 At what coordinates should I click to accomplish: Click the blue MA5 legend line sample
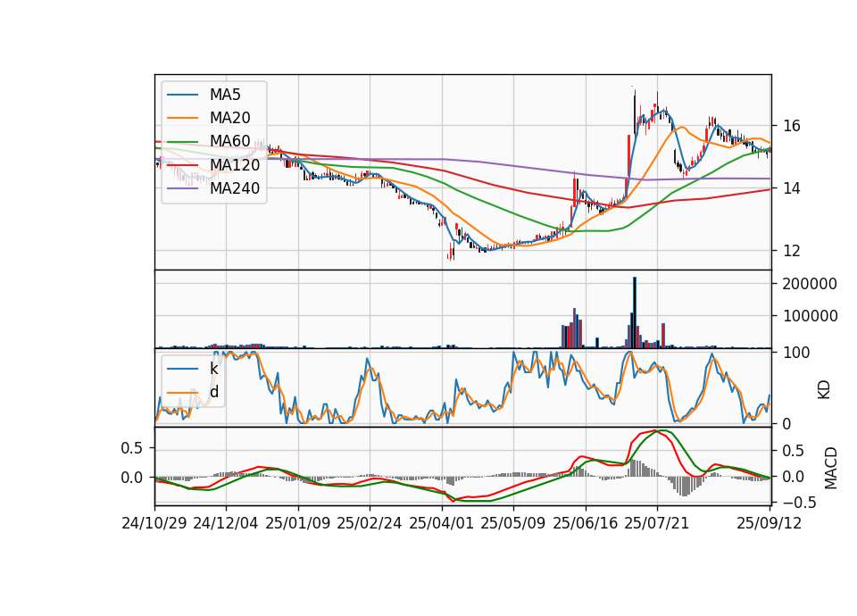(182, 96)
